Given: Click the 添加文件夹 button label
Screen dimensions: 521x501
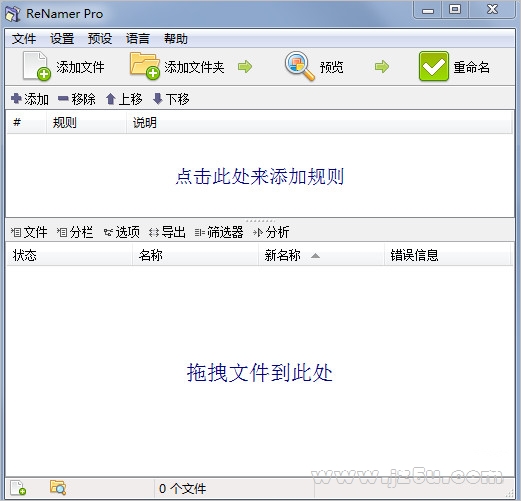Looking at the screenshot, I should [194, 67].
